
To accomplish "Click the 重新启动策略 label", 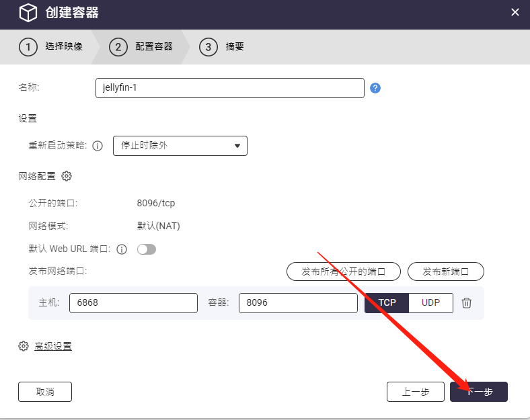I will point(58,146).
